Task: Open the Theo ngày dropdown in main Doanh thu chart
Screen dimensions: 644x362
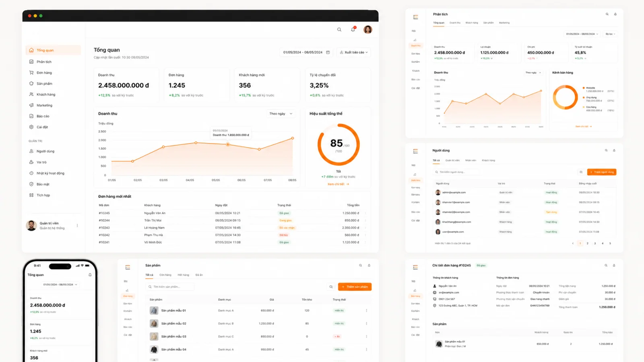Action: pos(281,114)
